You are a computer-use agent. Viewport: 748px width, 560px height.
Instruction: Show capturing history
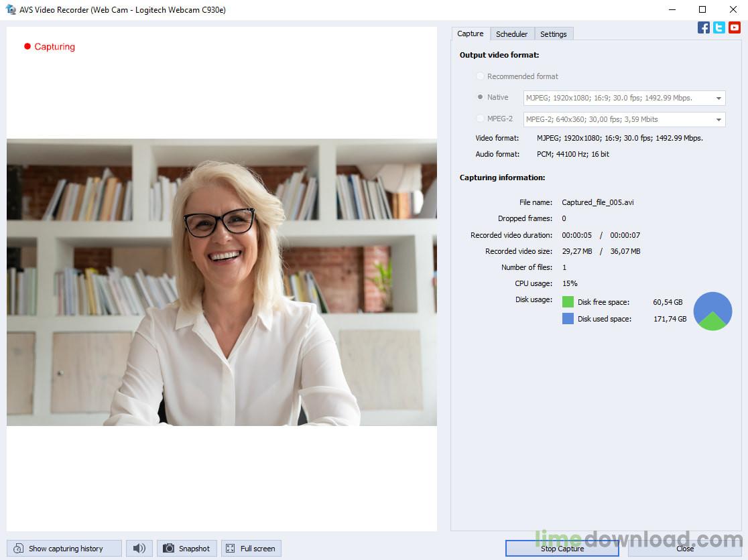64,548
